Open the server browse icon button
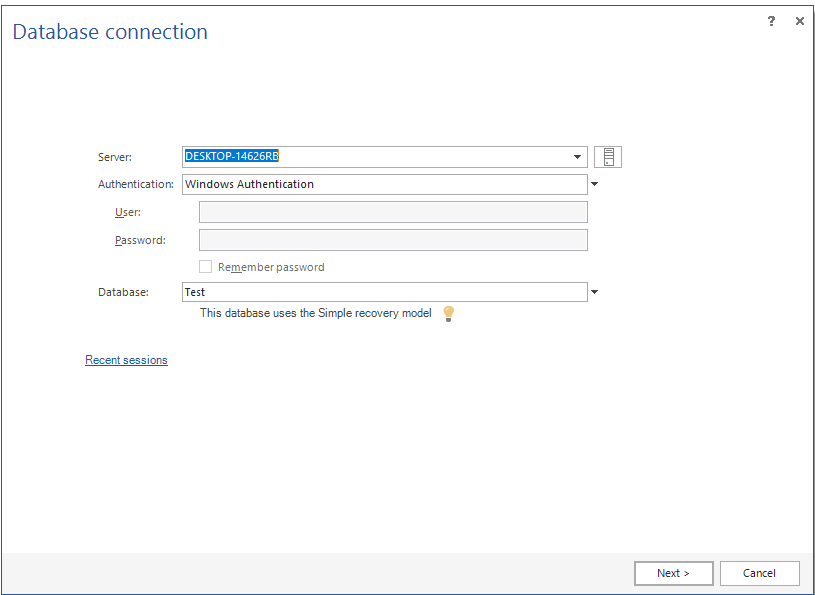The image size is (815, 595). (608, 157)
